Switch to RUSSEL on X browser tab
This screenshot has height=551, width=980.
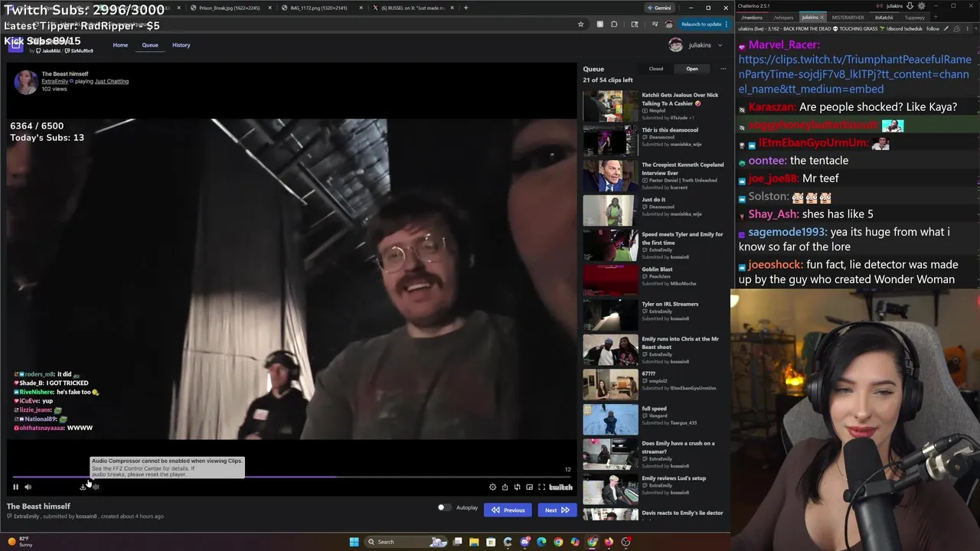(413, 8)
